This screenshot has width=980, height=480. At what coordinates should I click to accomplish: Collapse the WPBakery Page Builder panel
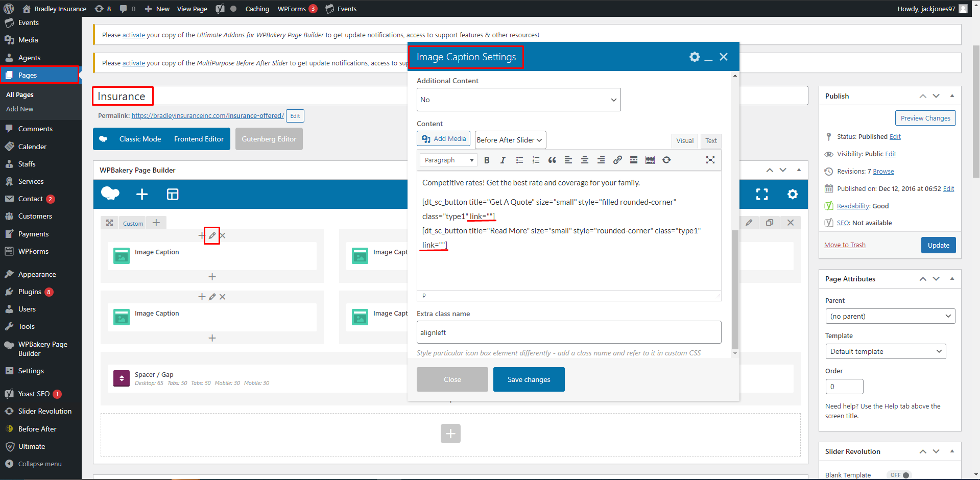pyautogui.click(x=799, y=170)
